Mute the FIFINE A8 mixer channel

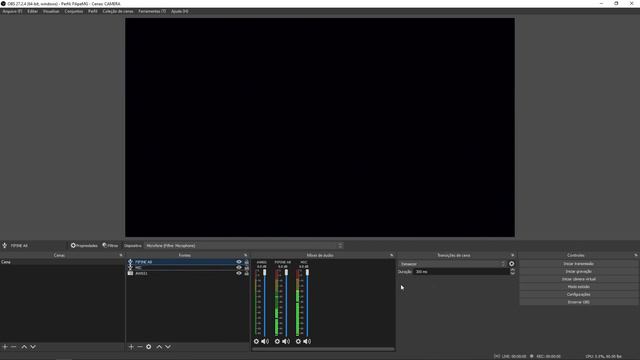click(286, 341)
